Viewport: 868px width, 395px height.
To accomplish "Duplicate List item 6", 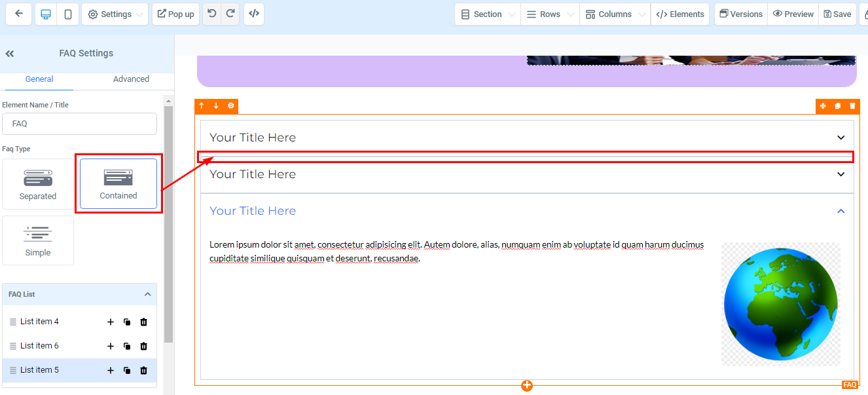I will click(x=127, y=347).
